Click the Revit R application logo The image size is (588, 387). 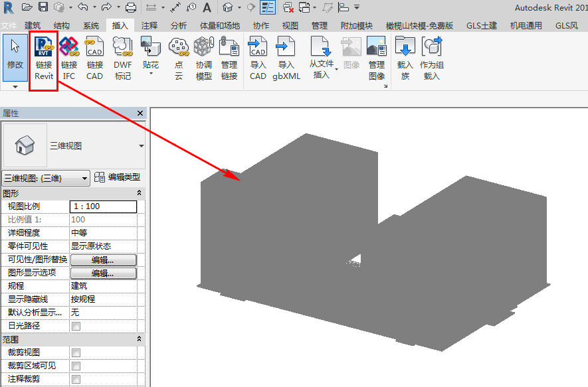[x=8, y=7]
